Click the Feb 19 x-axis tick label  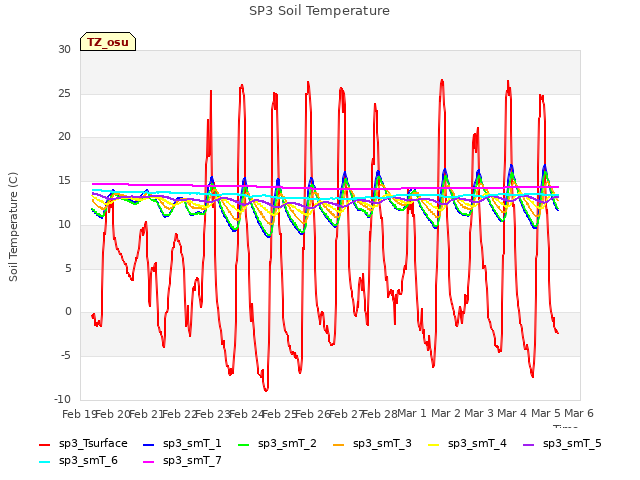79,414
